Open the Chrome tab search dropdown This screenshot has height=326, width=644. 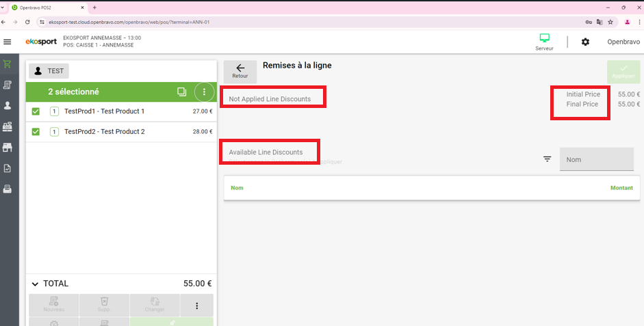coord(3,8)
